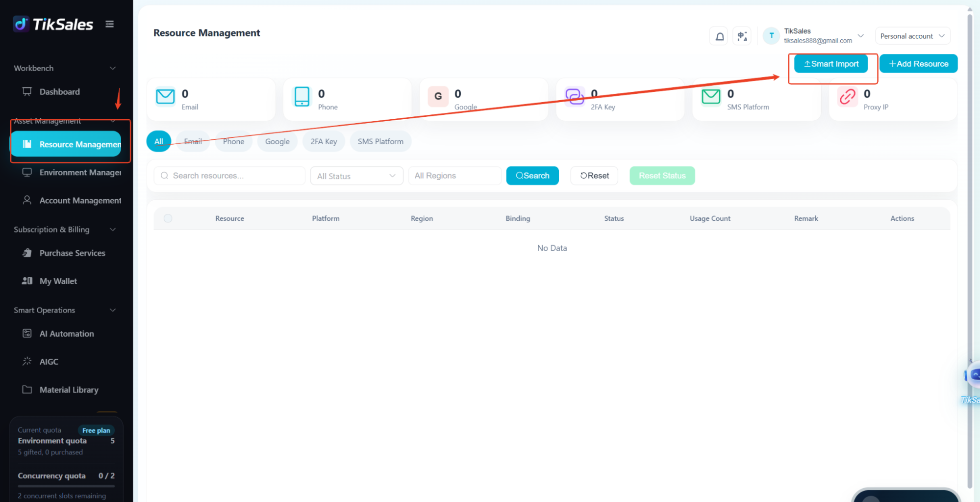The width and height of the screenshot is (980, 502).
Task: Click the 2FA Key stat icon
Action: (x=575, y=97)
